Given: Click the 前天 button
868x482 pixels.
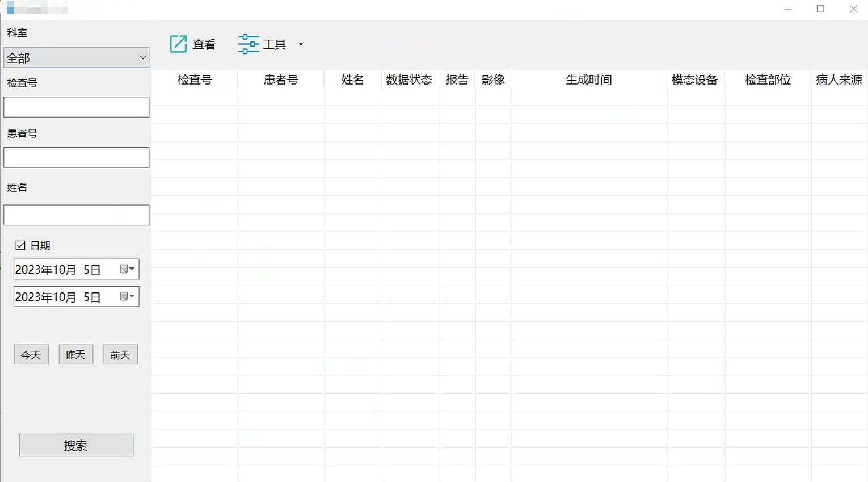Looking at the screenshot, I should tap(120, 355).
